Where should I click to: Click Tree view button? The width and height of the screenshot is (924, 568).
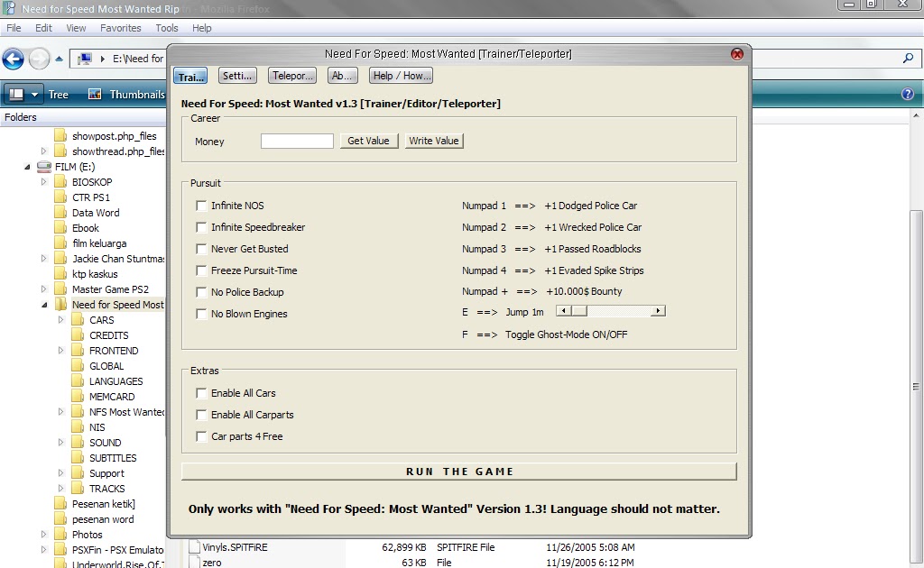[x=59, y=94]
